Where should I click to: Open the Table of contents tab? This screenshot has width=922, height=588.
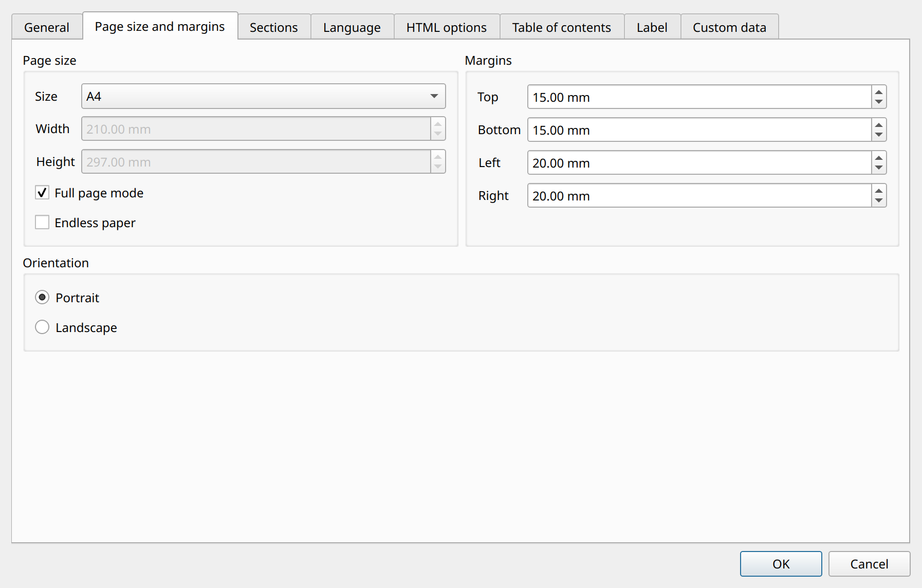[562, 27]
